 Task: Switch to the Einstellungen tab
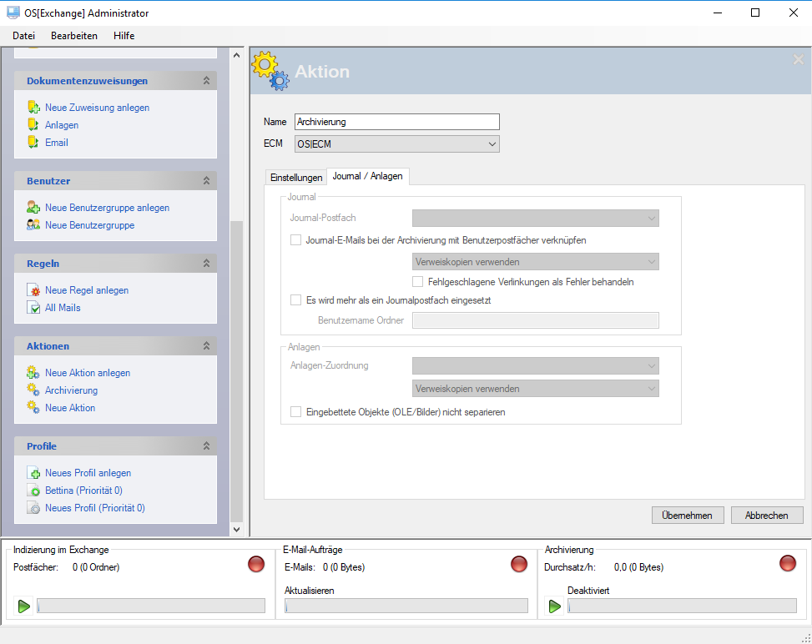(x=295, y=178)
